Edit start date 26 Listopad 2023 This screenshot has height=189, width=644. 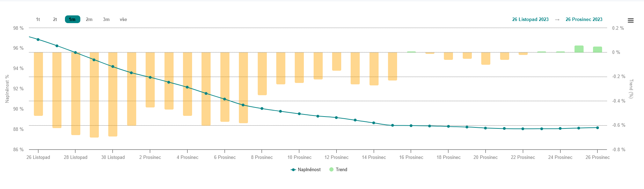point(530,20)
